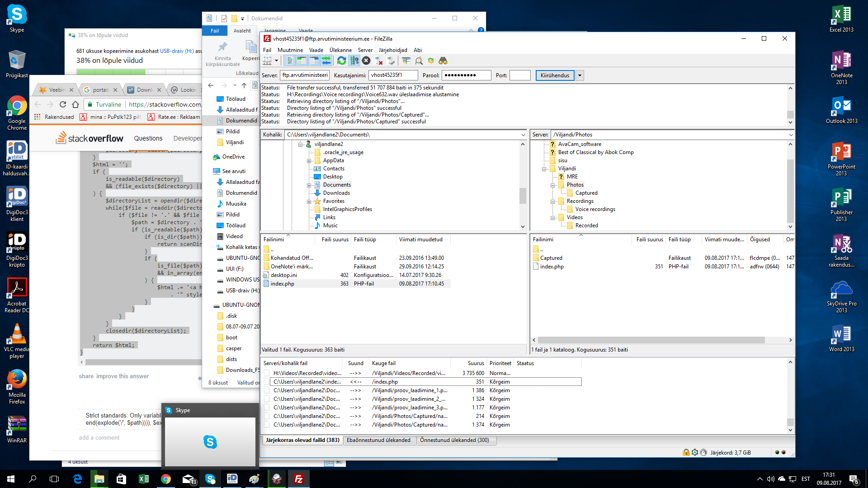Viewport: 868px width, 488px height.
Task: Toggle transfer queue display
Action: click(326, 61)
